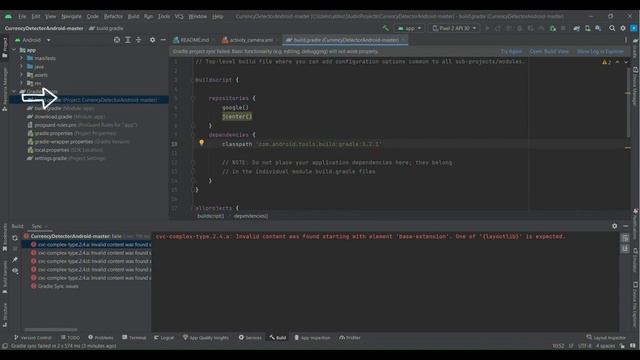
Task: Open IDE settings gear in main toolbar
Action: click(623, 28)
